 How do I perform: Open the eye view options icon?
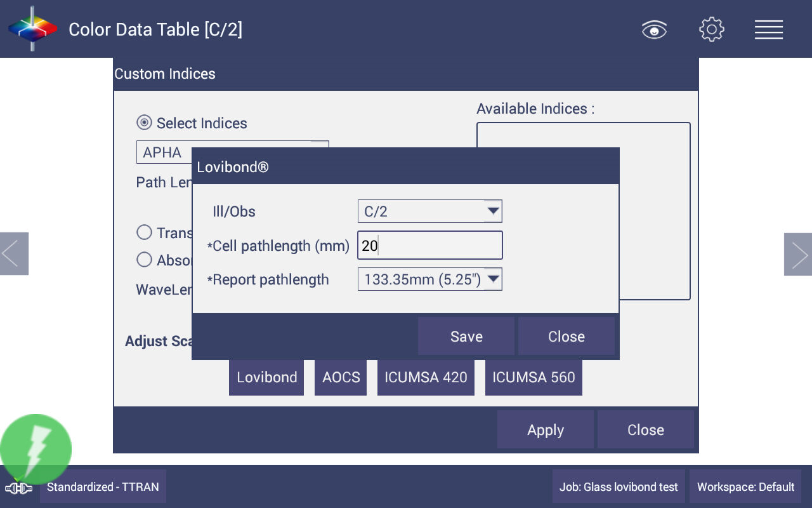[654, 29]
